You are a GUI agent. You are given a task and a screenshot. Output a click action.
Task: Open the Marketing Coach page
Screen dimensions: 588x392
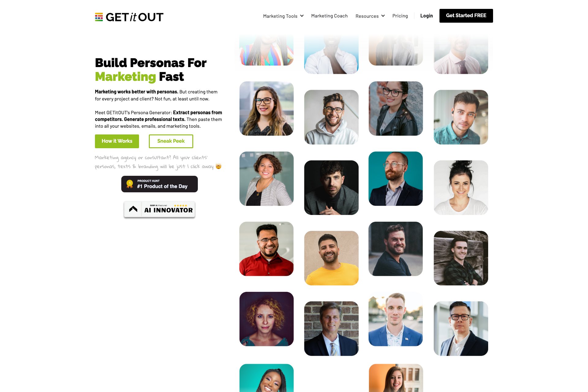(329, 16)
